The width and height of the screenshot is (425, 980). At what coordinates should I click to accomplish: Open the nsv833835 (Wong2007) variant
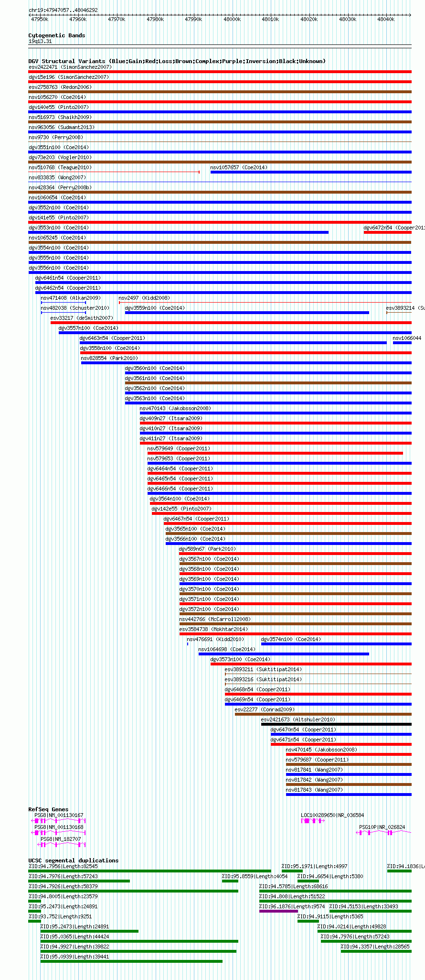57,177
